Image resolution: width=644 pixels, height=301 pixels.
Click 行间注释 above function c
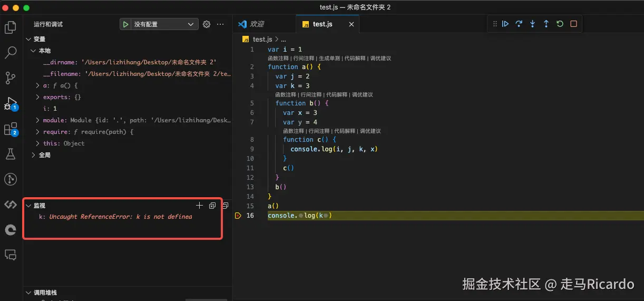(319, 131)
